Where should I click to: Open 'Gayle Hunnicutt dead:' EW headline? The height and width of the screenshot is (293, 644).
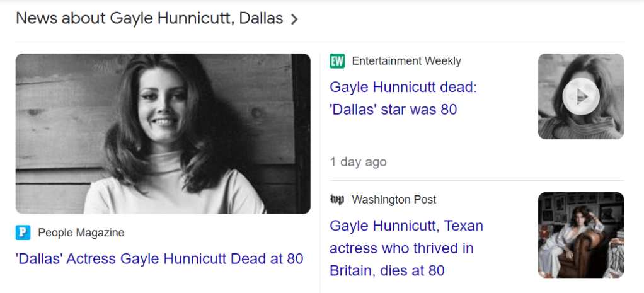[403, 87]
